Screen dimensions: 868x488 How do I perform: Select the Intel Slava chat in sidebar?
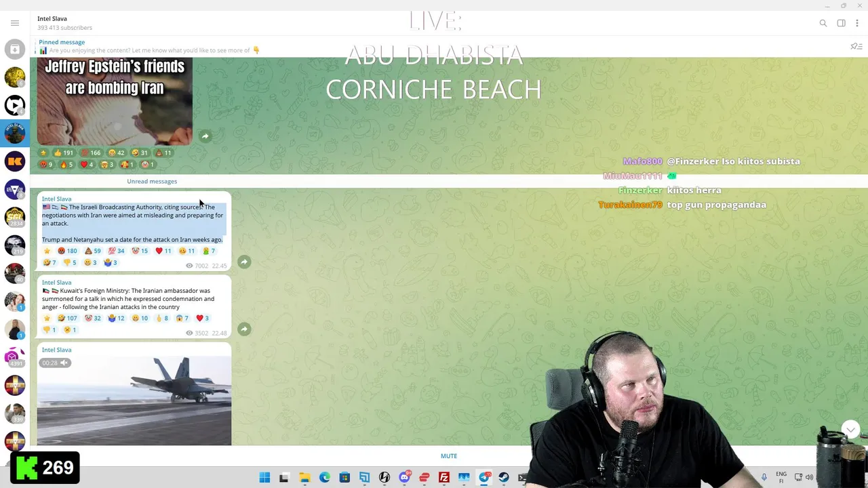(15, 133)
